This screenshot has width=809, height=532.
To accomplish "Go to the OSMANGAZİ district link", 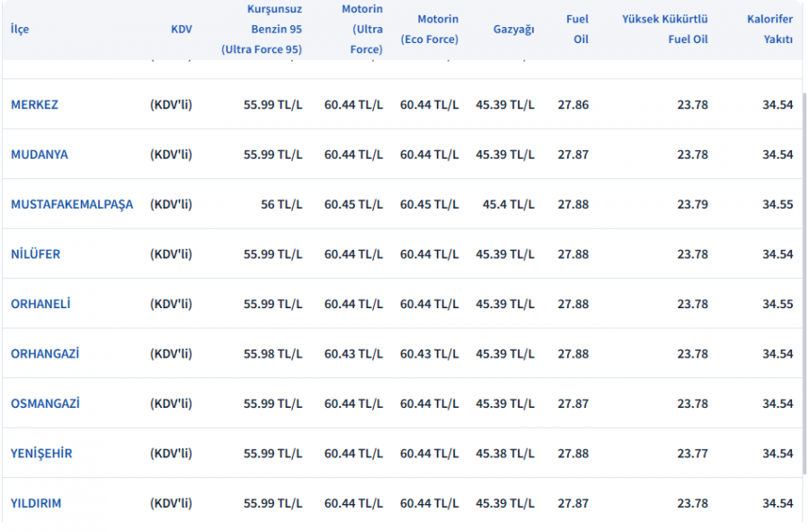I will pos(45,403).
